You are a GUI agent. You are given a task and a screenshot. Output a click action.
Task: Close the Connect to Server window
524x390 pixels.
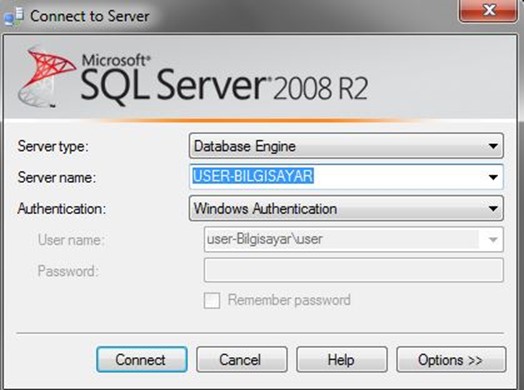[489, 10]
